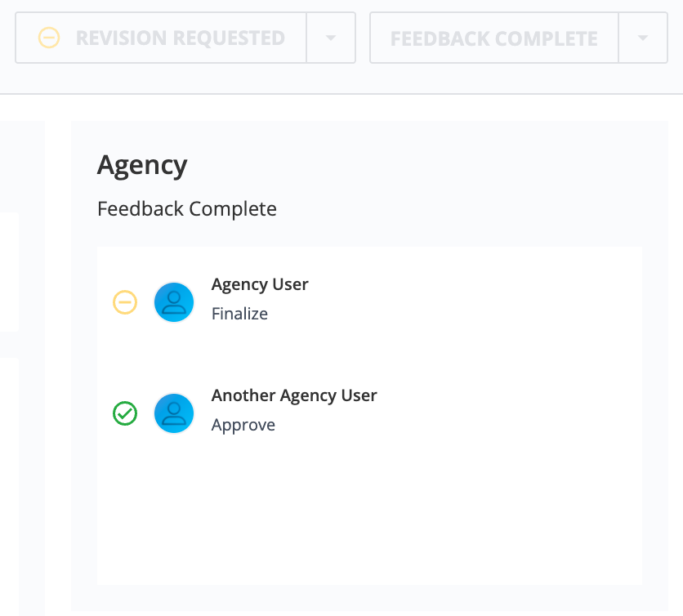This screenshot has width=683, height=616.
Task: Click the Finalize role label
Action: (x=239, y=314)
